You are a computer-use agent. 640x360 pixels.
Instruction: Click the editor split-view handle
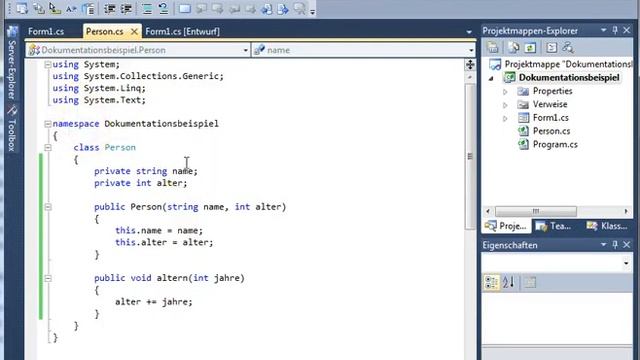(x=470, y=64)
